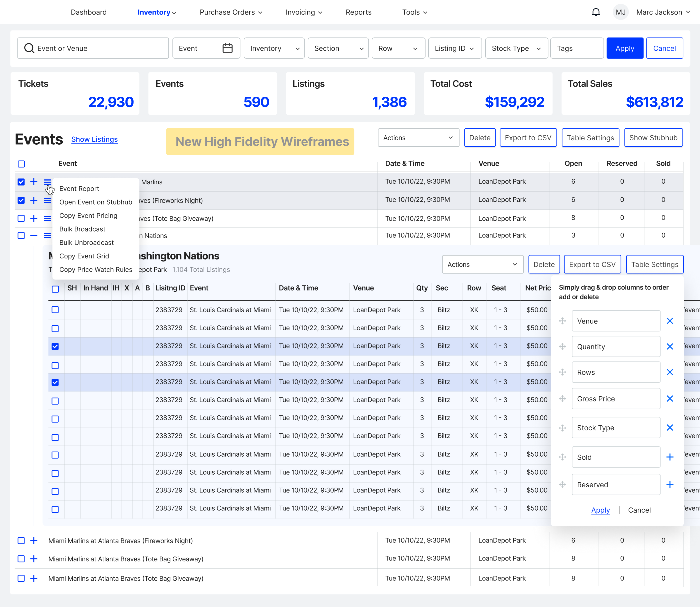700x607 pixels.
Task: Remove the Venue column with X icon
Action: tap(669, 321)
